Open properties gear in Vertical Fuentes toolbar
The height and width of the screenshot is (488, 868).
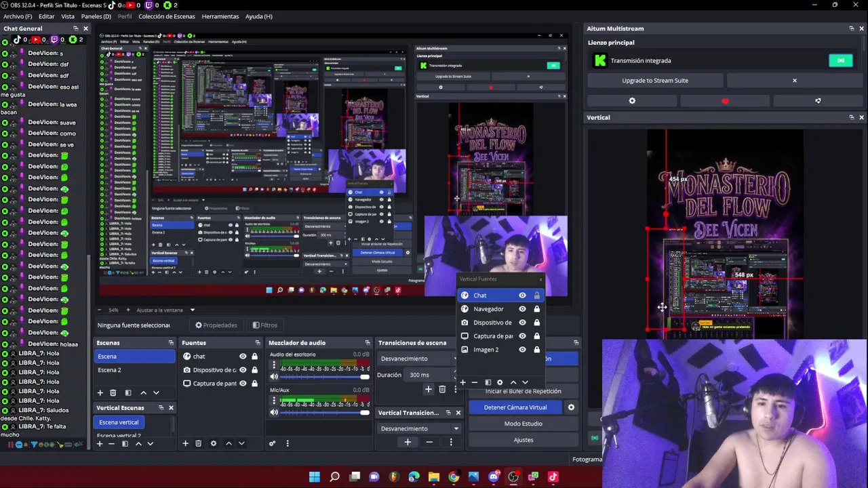[500, 382]
